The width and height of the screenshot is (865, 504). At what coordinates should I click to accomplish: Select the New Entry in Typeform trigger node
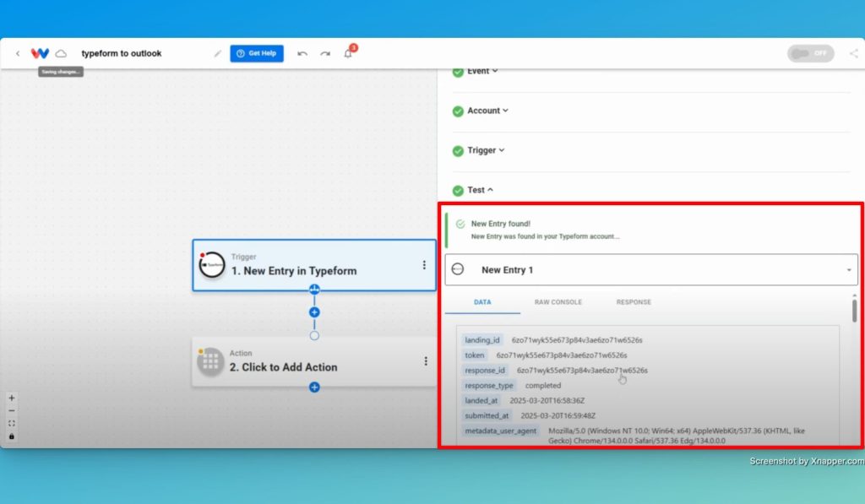[x=314, y=265]
